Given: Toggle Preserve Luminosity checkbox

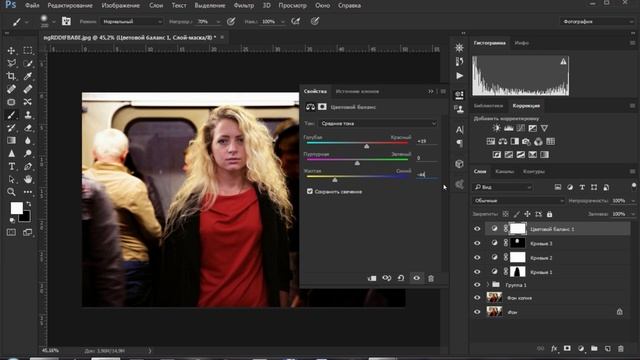Looking at the screenshot, I should 310,191.
